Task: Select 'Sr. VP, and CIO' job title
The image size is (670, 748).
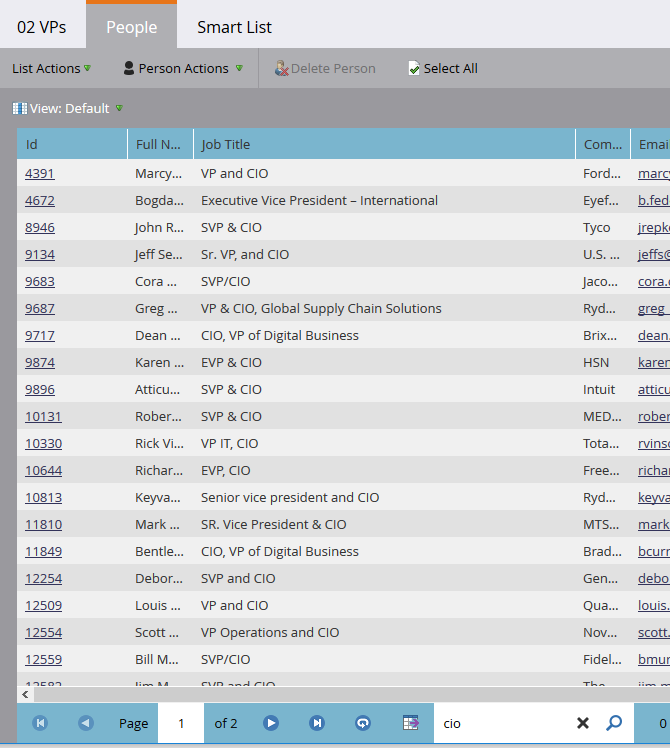Action: pos(245,254)
